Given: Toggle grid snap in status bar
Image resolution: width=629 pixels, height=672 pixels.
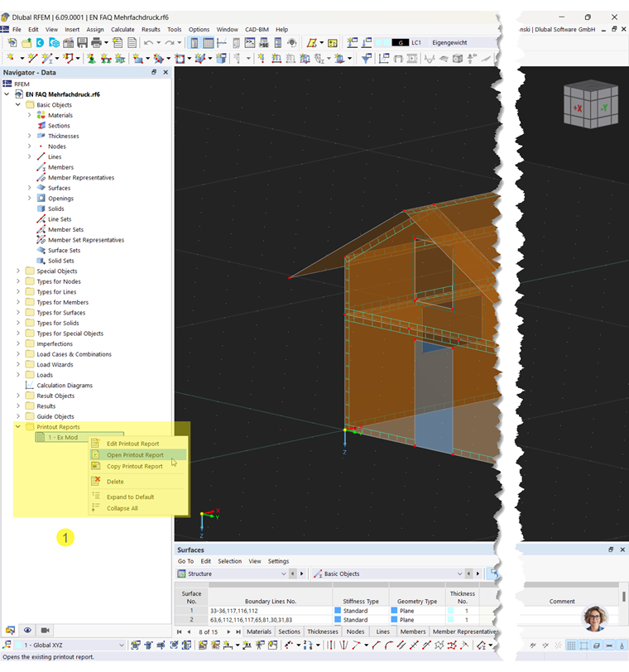Looking at the screenshot, I should coord(571,645).
